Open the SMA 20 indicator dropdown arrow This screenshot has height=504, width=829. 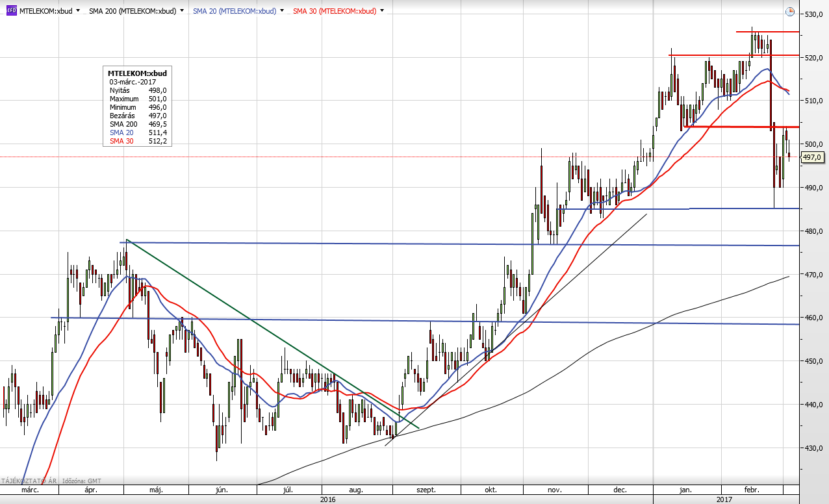pyautogui.click(x=281, y=11)
